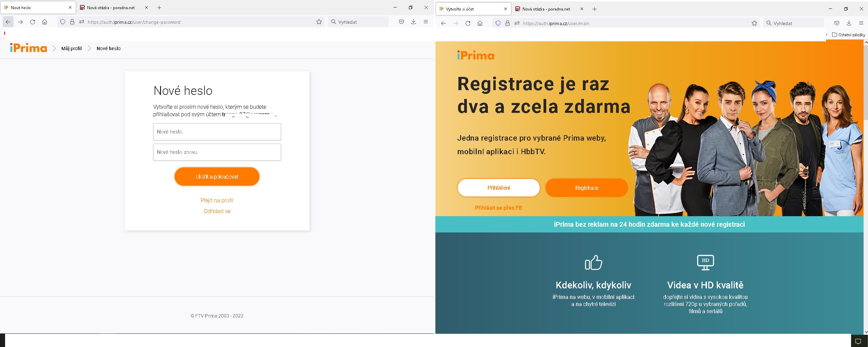The image size is (868, 347).
Task: Open downloads panel in the right browser
Action: [x=849, y=23]
